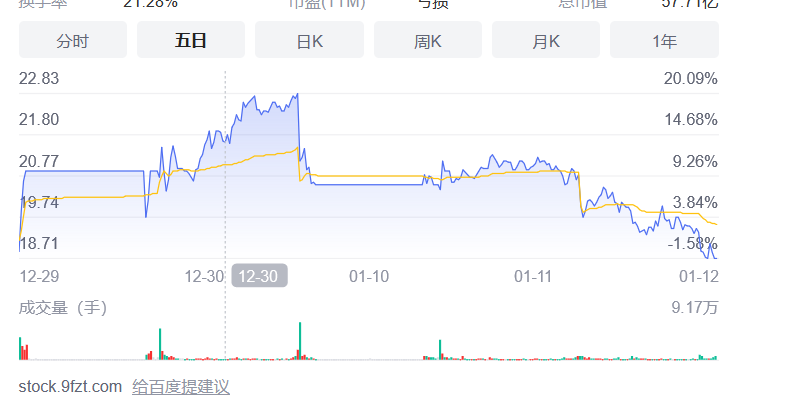Click the 9.17万 volume scale label

click(x=695, y=308)
